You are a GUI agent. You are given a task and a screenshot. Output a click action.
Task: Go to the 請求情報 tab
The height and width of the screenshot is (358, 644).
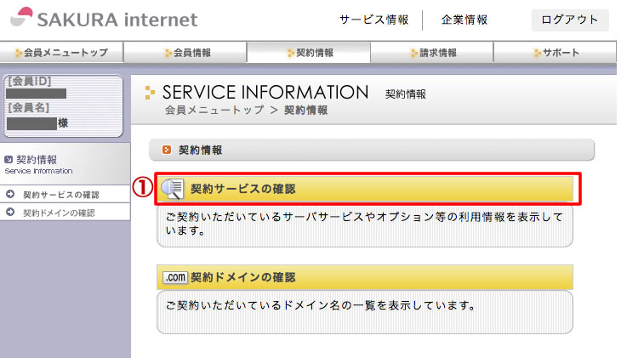click(432, 53)
